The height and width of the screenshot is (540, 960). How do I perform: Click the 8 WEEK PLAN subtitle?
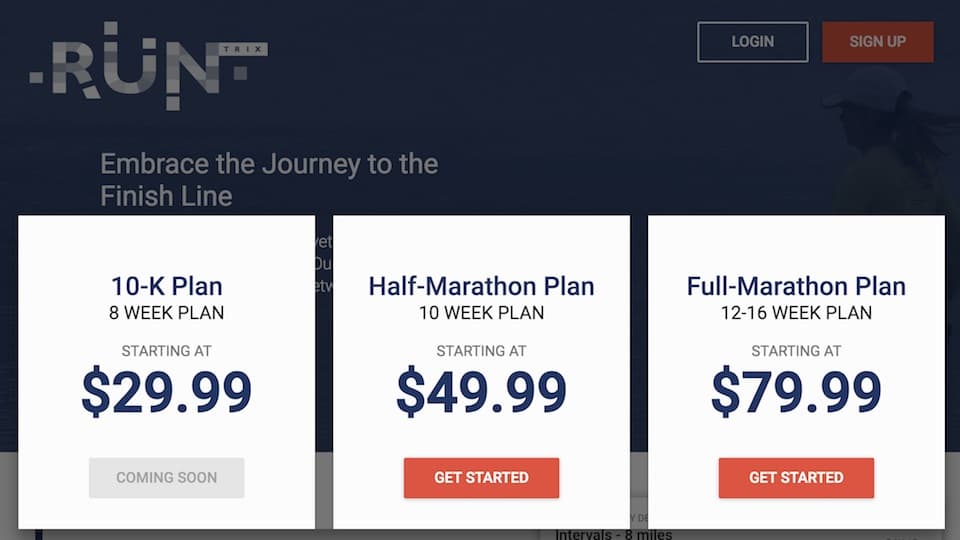pos(167,313)
